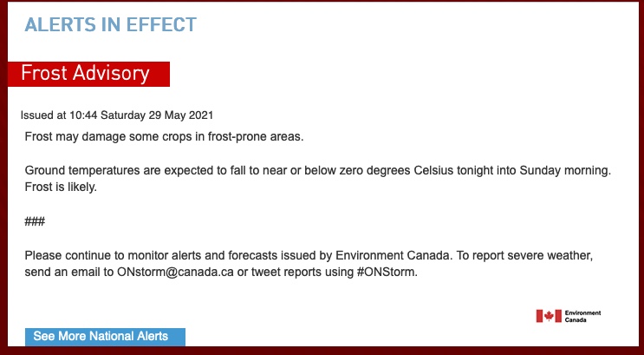Click the See More National Alerts button
The image size is (644, 355).
point(105,337)
